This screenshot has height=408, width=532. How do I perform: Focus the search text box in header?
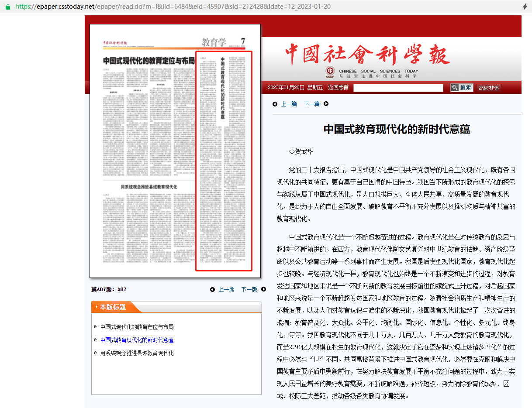tap(398, 88)
